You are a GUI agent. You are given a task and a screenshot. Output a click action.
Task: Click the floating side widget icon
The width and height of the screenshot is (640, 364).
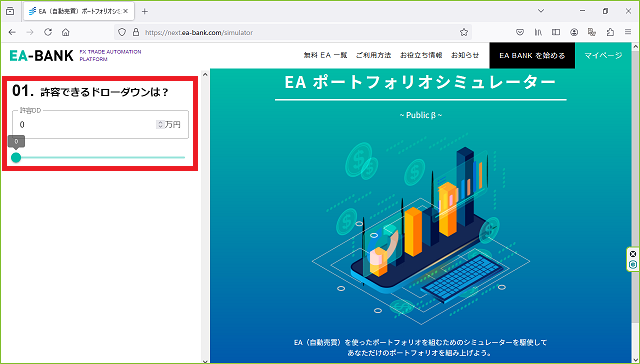(633, 264)
